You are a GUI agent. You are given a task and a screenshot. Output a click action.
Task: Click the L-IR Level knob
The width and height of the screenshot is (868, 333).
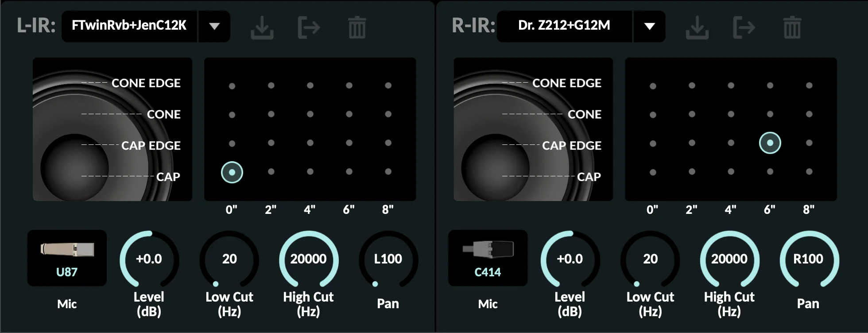pos(149,259)
